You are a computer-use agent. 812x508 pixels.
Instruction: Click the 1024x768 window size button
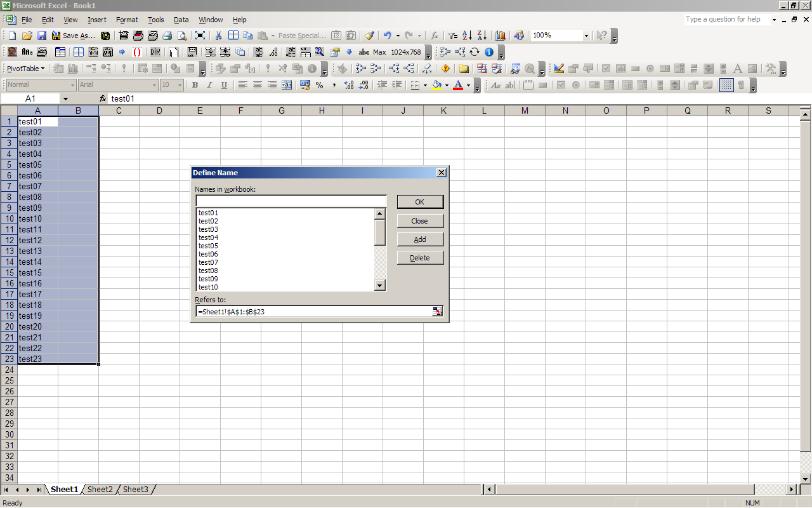(405, 52)
